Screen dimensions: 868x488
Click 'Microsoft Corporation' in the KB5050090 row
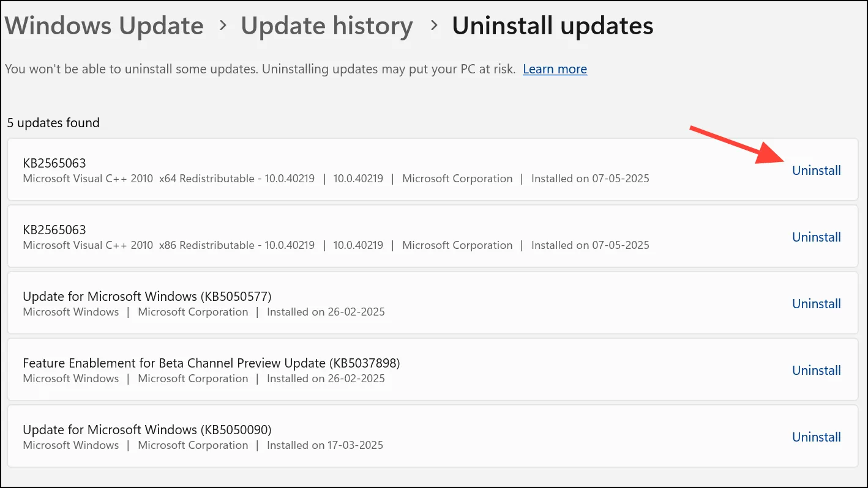click(x=193, y=445)
